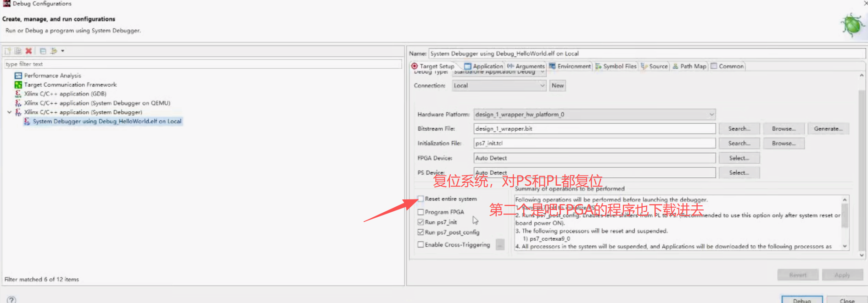This screenshot has height=303, width=868.
Task: Click the Close button
Action: [x=847, y=300]
